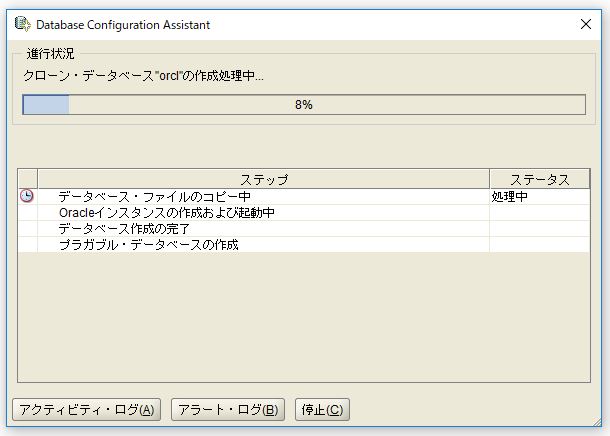
Task: Click the 8% progress bar
Action: coord(304,105)
